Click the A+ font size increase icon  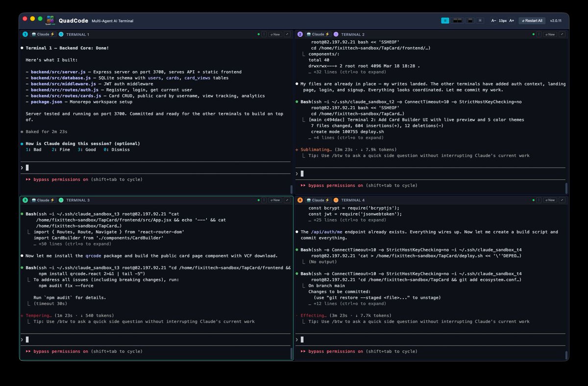[512, 20]
